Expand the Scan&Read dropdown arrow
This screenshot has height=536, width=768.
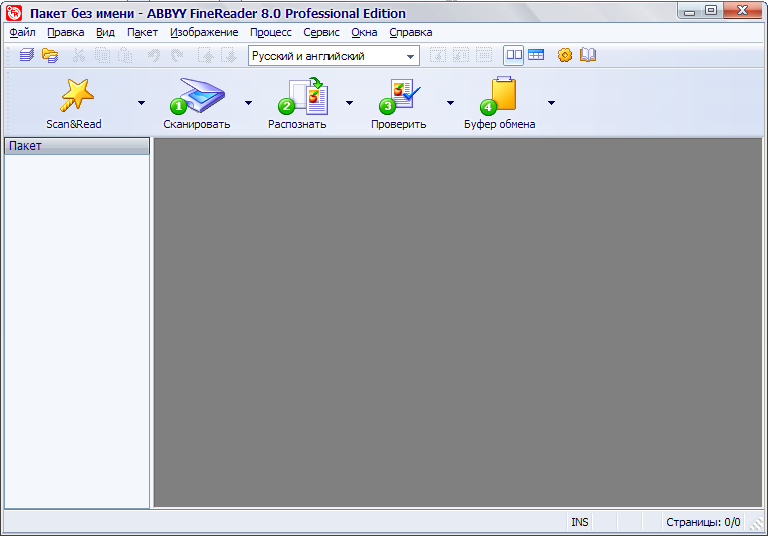142,103
